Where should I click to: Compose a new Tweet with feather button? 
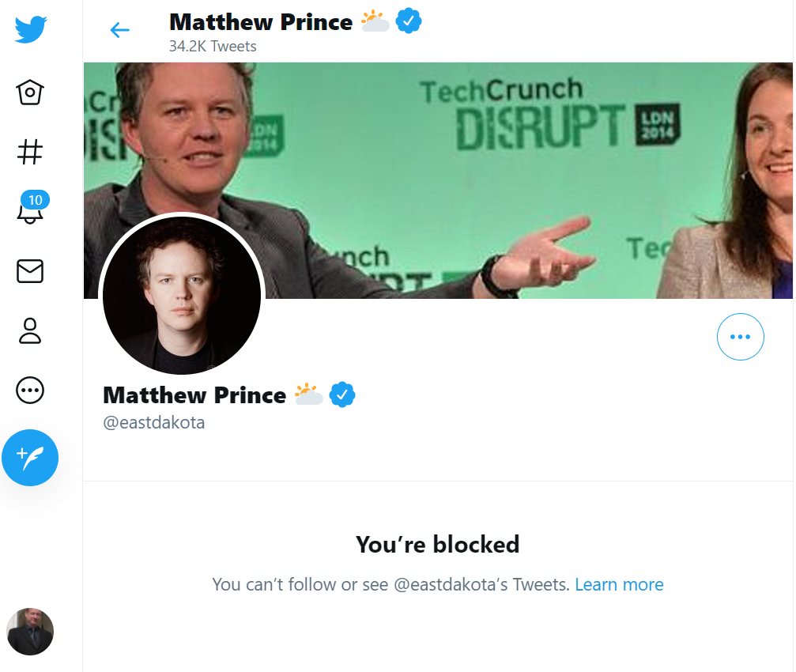30,457
